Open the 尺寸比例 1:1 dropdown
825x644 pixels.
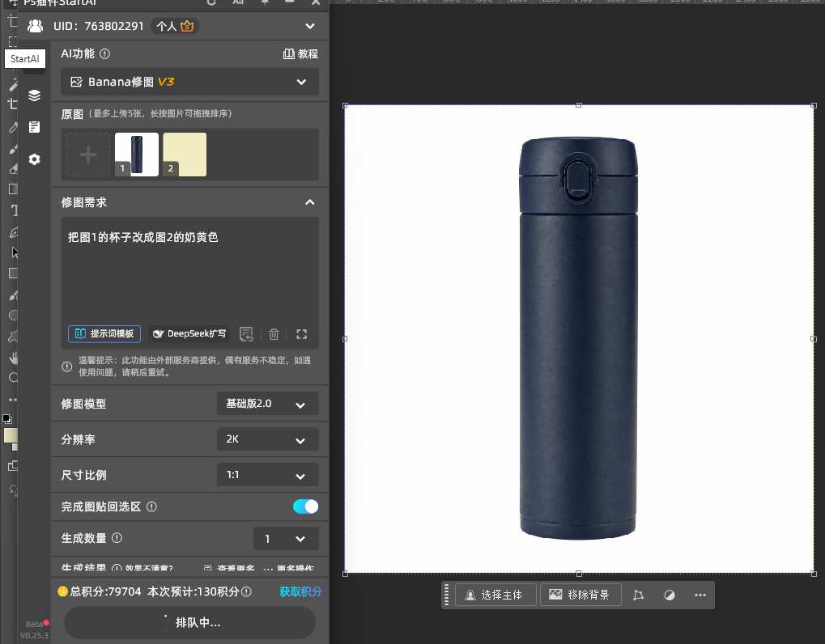268,475
